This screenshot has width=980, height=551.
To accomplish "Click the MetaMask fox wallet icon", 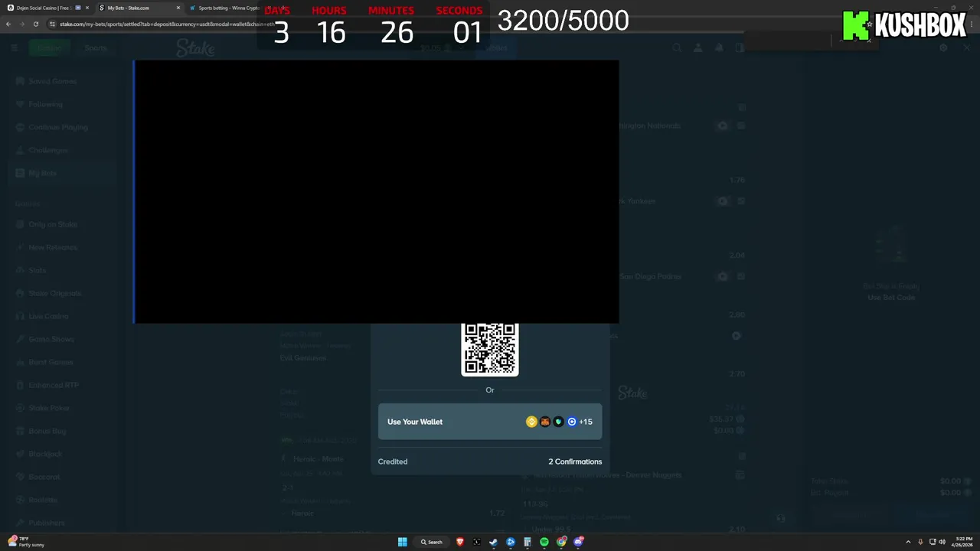I will (x=545, y=422).
